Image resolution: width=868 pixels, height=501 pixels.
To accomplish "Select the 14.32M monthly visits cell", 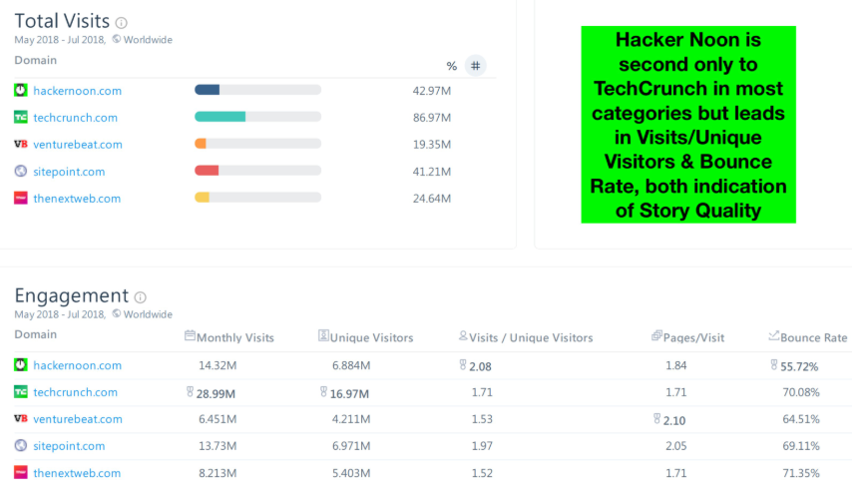I will point(217,365).
